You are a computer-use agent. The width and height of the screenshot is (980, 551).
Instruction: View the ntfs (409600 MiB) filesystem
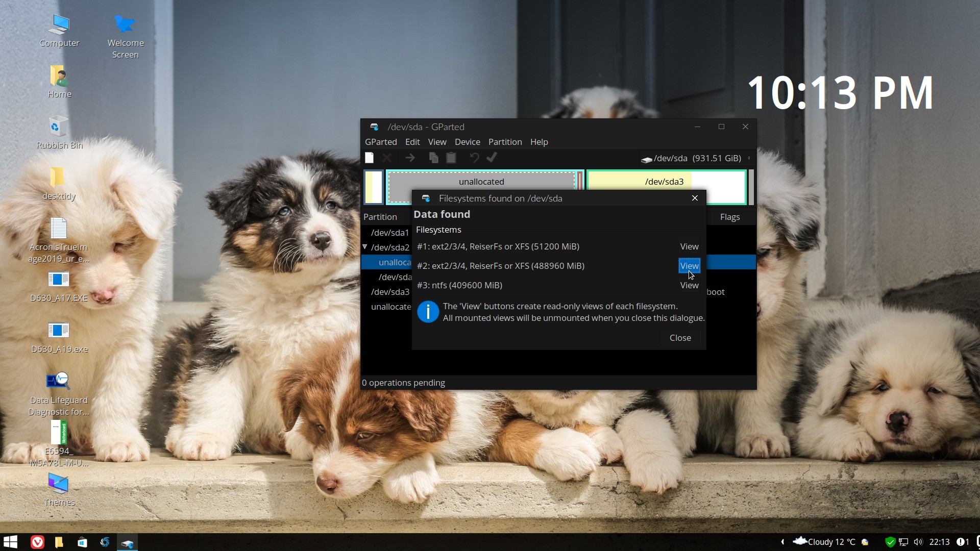tap(689, 285)
